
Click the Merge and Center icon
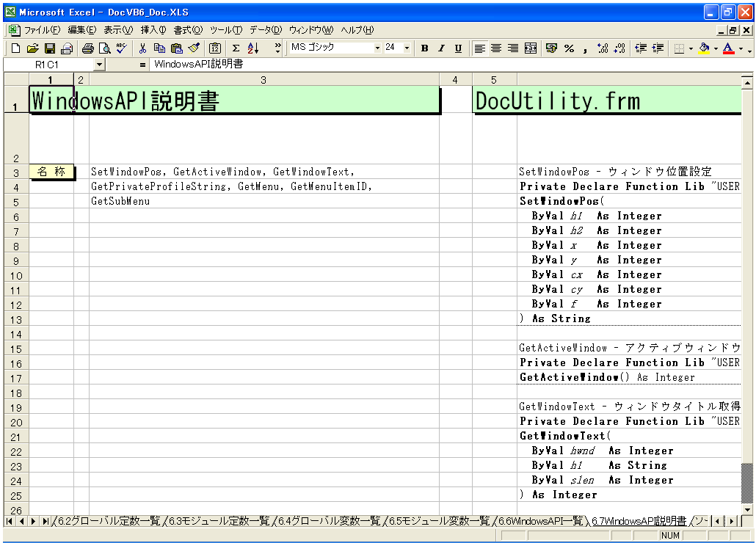click(530, 48)
